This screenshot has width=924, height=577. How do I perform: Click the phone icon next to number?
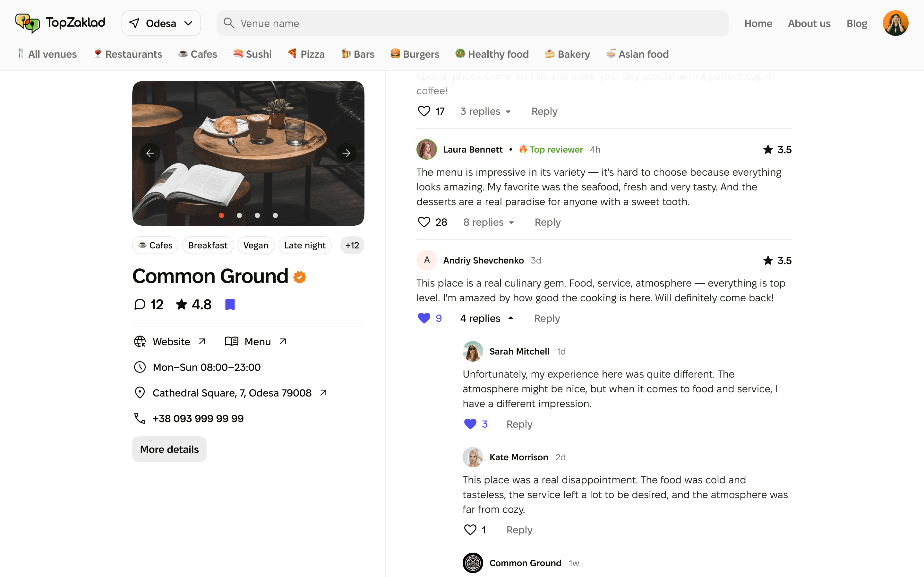coord(140,418)
